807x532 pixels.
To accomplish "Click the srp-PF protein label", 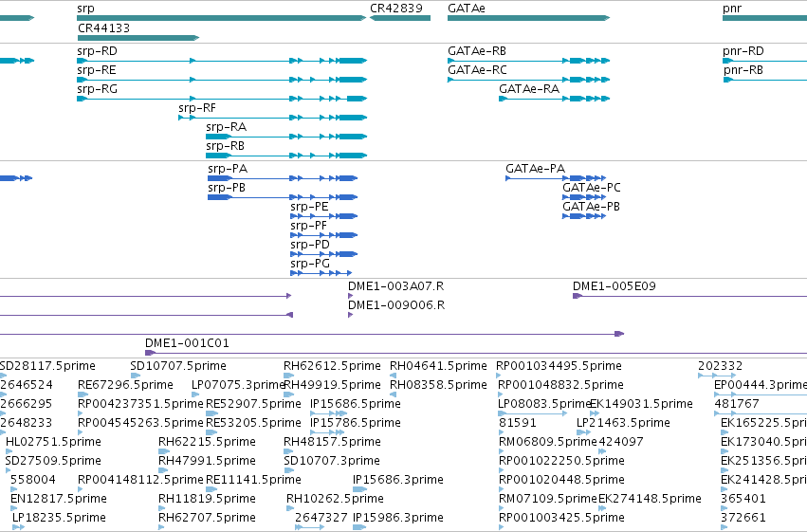I will pyautogui.click(x=308, y=226).
